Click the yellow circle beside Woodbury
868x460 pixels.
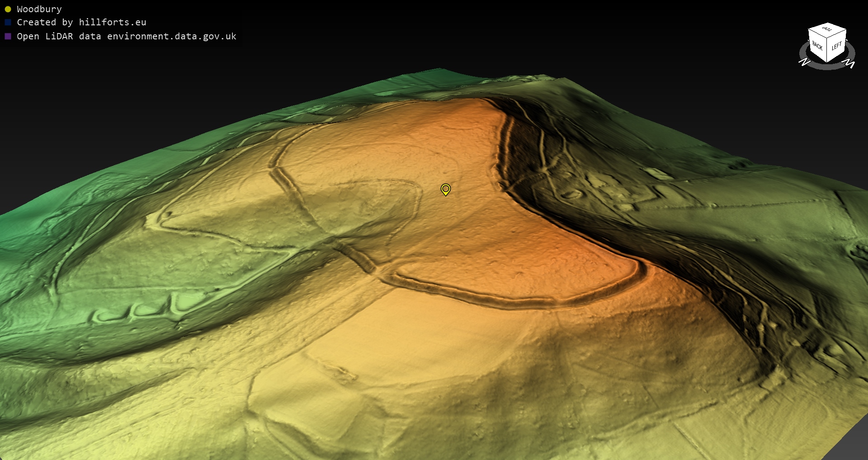pos(8,9)
